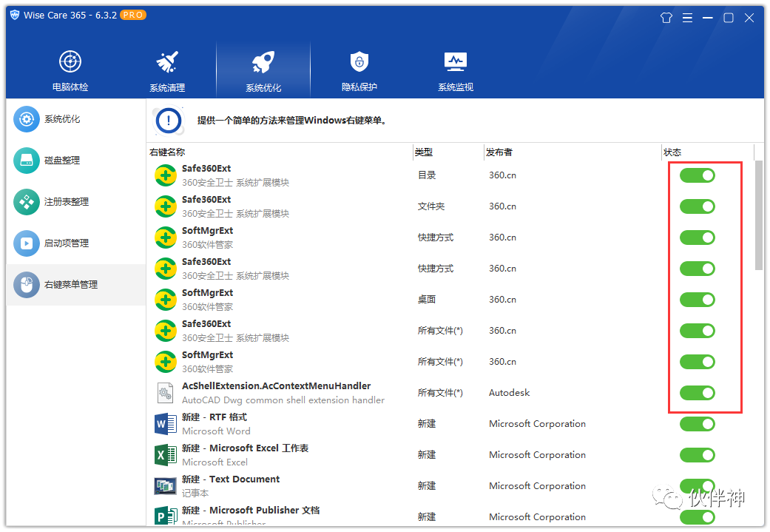Image resolution: width=770 pixels, height=532 pixels.
Task: Click the info exclamation icon
Action: (169, 121)
